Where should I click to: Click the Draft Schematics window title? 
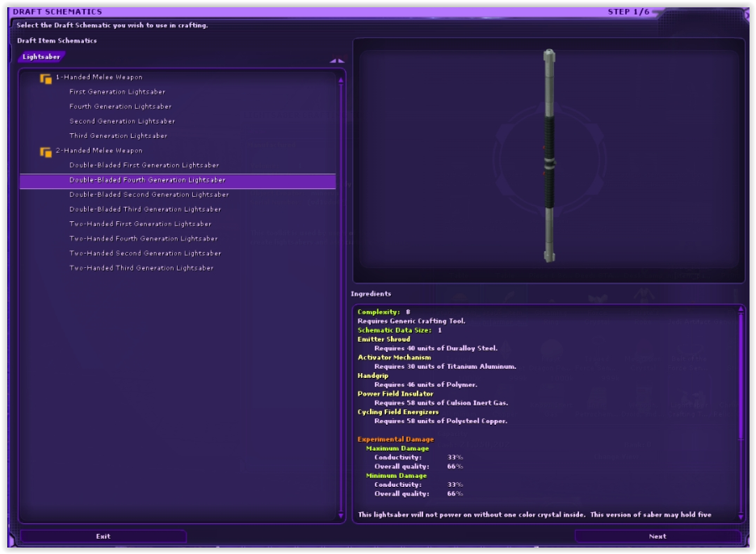[x=57, y=11]
